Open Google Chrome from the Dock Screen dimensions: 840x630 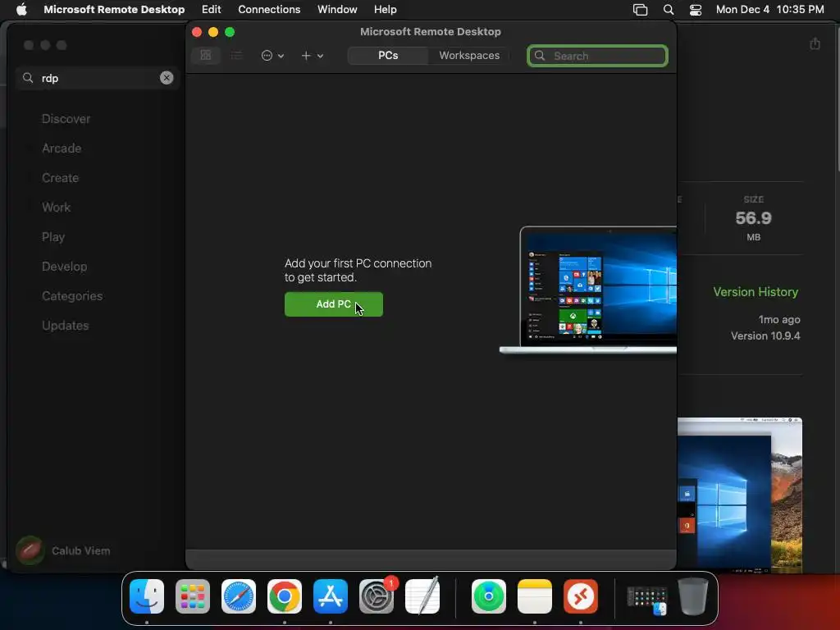coord(285,596)
